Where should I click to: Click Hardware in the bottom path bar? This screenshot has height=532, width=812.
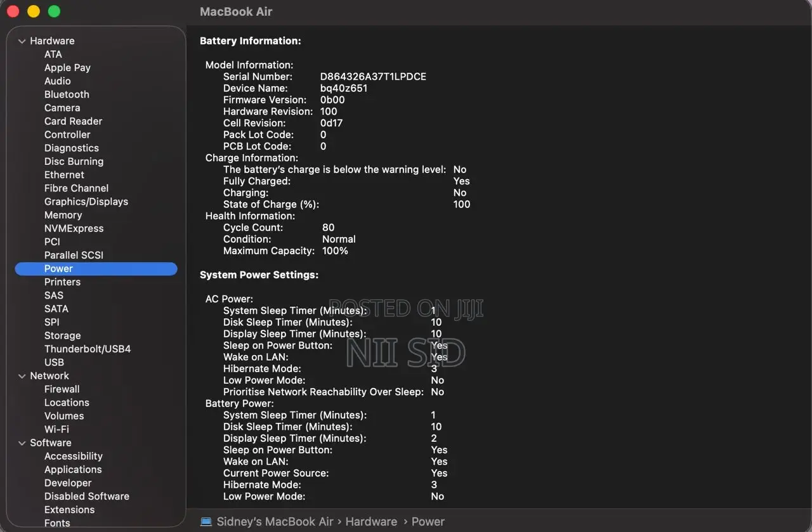(x=371, y=522)
